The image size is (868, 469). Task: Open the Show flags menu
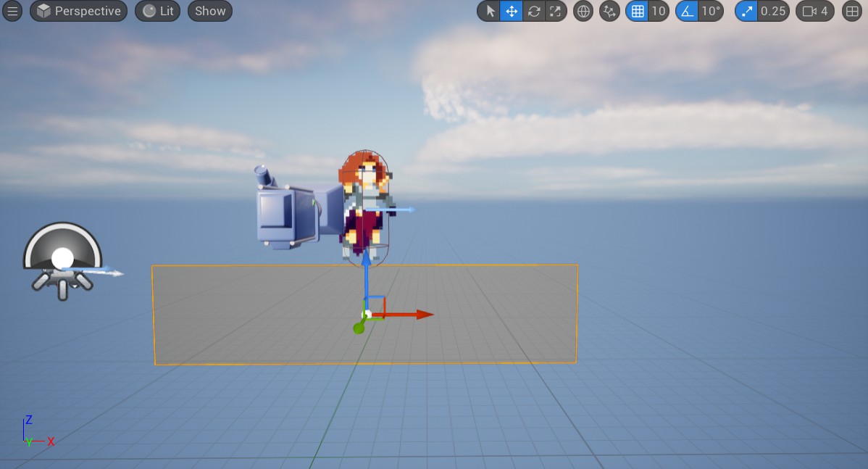[x=210, y=11]
